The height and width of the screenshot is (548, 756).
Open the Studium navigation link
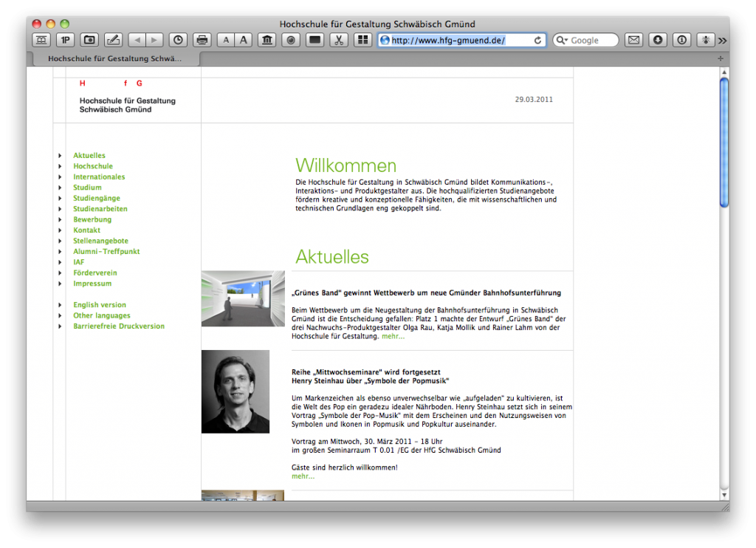tap(87, 187)
